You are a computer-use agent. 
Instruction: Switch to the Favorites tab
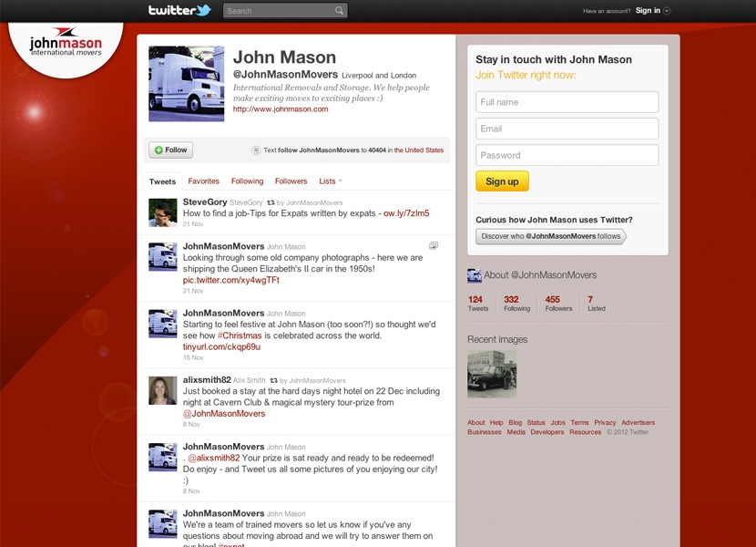point(203,181)
